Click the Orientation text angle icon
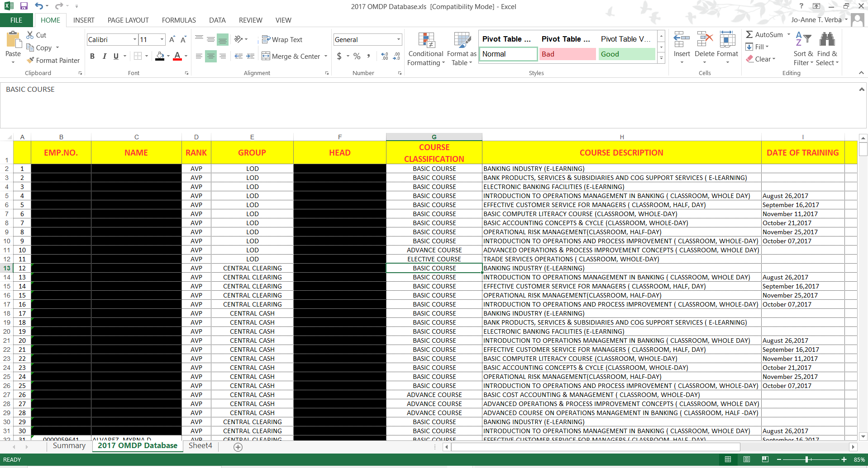868x468 pixels. (238, 39)
